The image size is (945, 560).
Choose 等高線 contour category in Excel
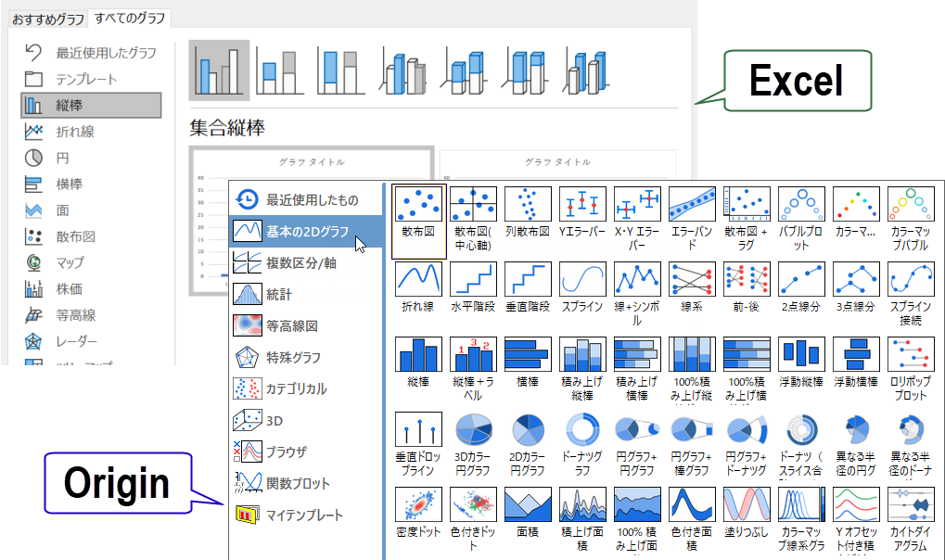point(92,315)
